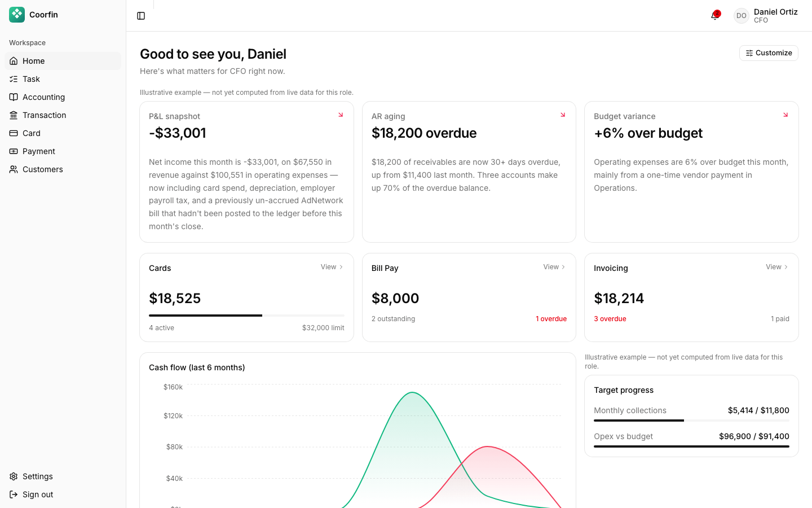The image size is (812, 508).
Task: Click the "+6% over budget" heading
Action: [648, 133]
